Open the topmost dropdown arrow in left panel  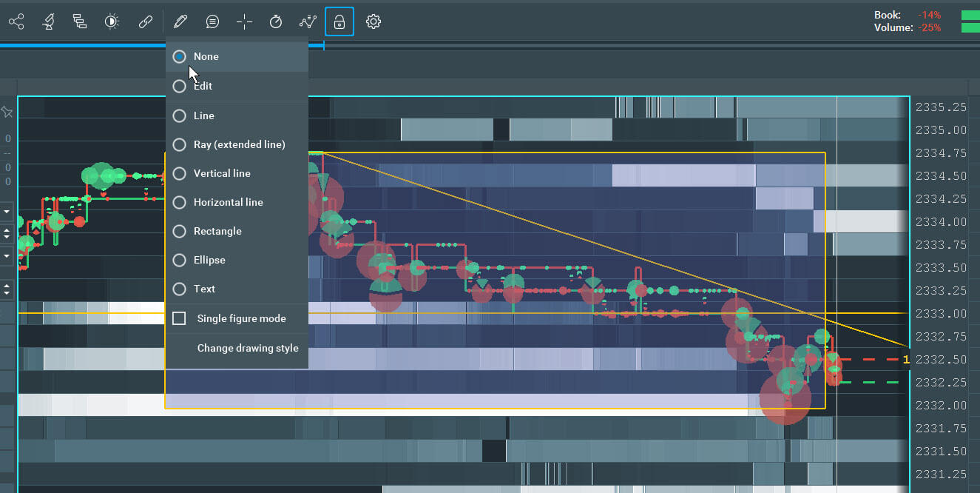point(7,212)
